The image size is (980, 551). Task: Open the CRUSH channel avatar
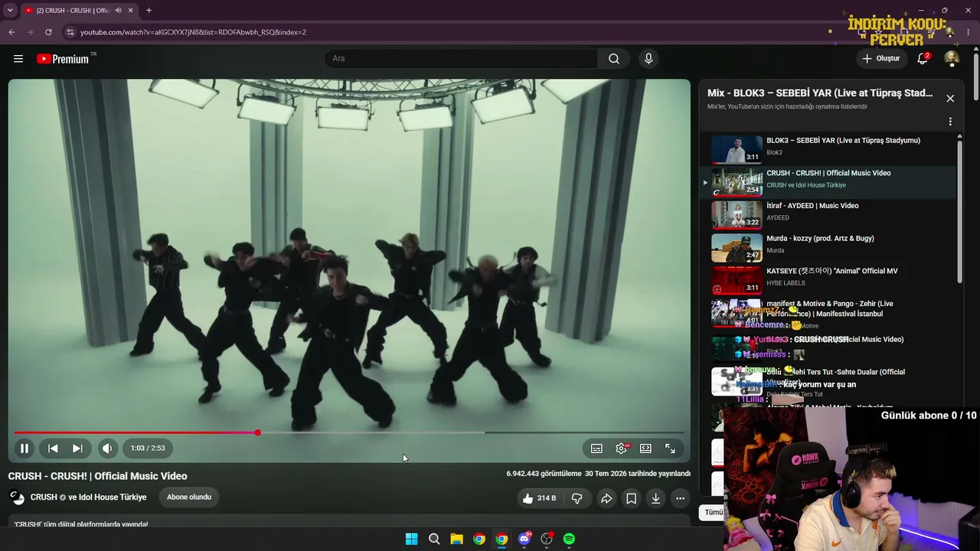point(17,497)
